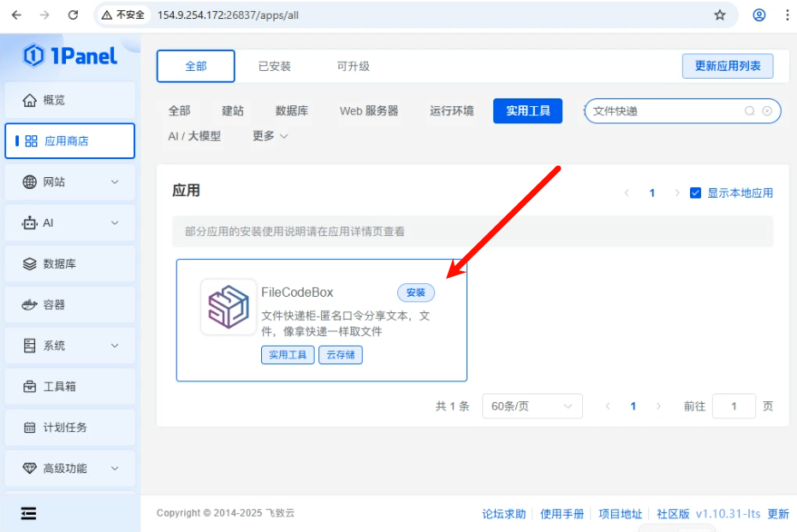This screenshot has height=532, width=797.
Task: Click the 系统 server icon
Action: tap(29, 346)
